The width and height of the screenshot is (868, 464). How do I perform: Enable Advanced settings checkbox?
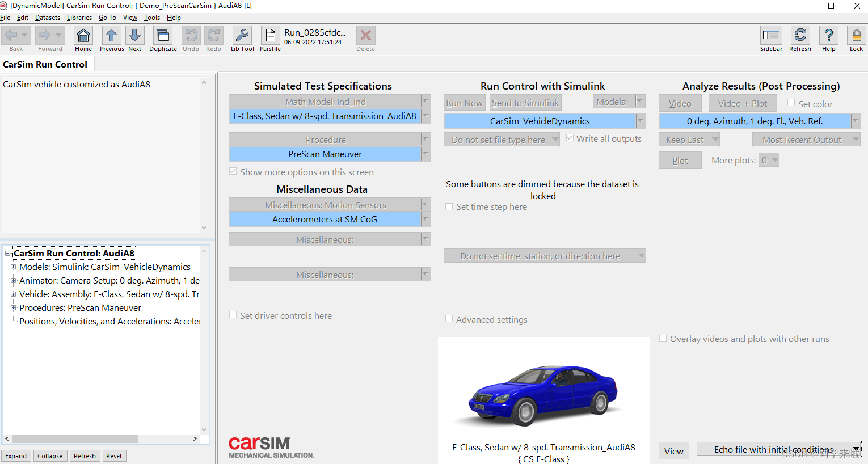(x=449, y=319)
